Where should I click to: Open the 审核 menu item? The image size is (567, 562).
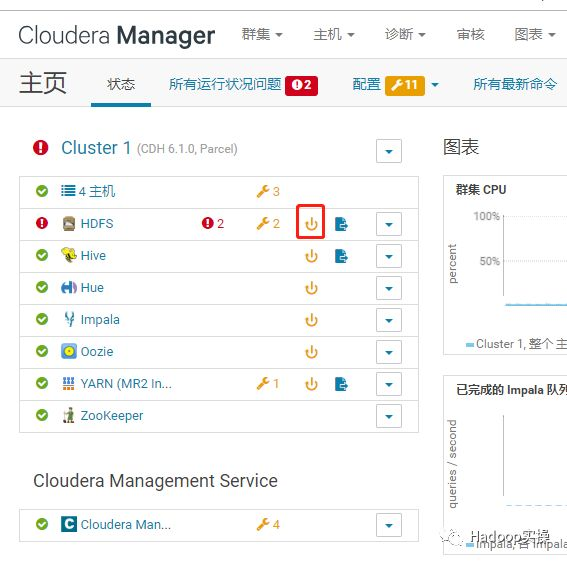pyautogui.click(x=470, y=34)
